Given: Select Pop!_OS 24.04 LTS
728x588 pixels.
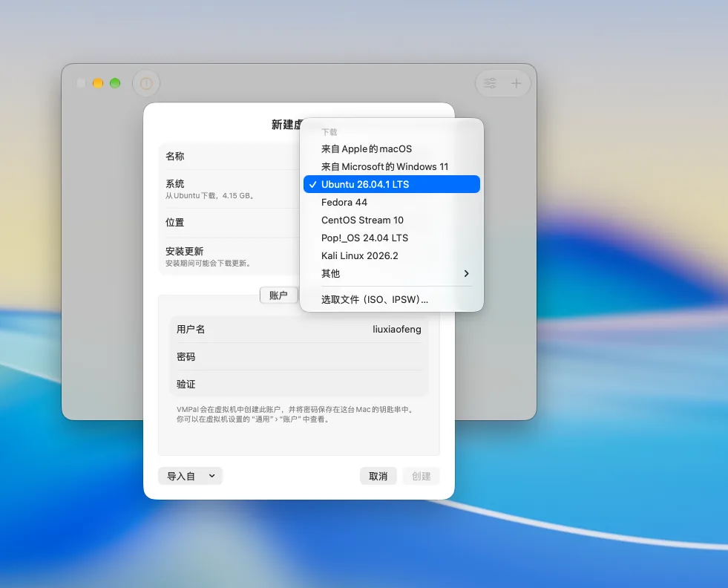Looking at the screenshot, I should point(391,238).
